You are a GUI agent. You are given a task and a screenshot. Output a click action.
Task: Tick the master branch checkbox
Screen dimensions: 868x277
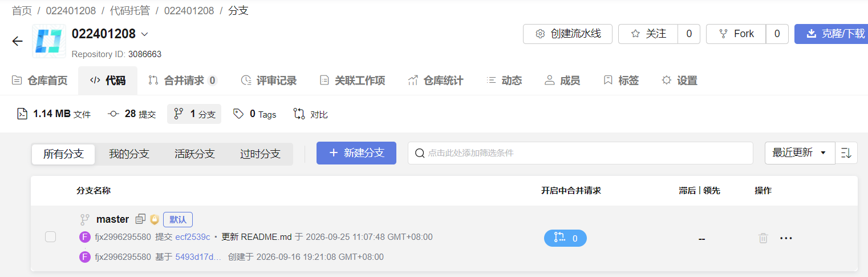point(51,236)
